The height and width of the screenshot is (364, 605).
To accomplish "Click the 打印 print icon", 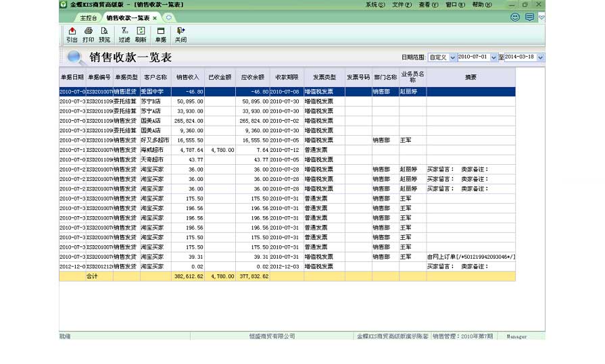I will coord(88,34).
